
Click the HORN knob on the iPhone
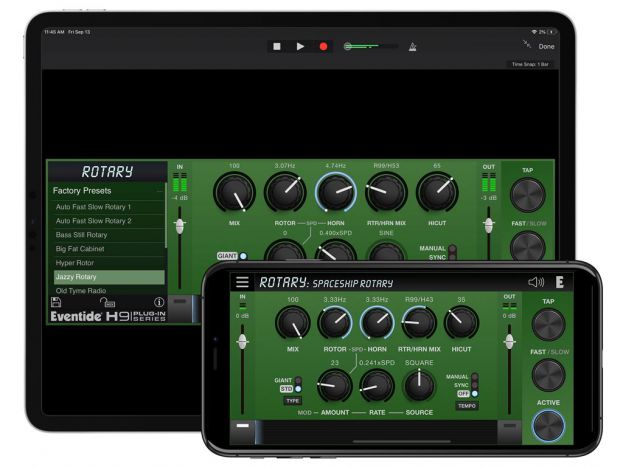[x=377, y=323]
